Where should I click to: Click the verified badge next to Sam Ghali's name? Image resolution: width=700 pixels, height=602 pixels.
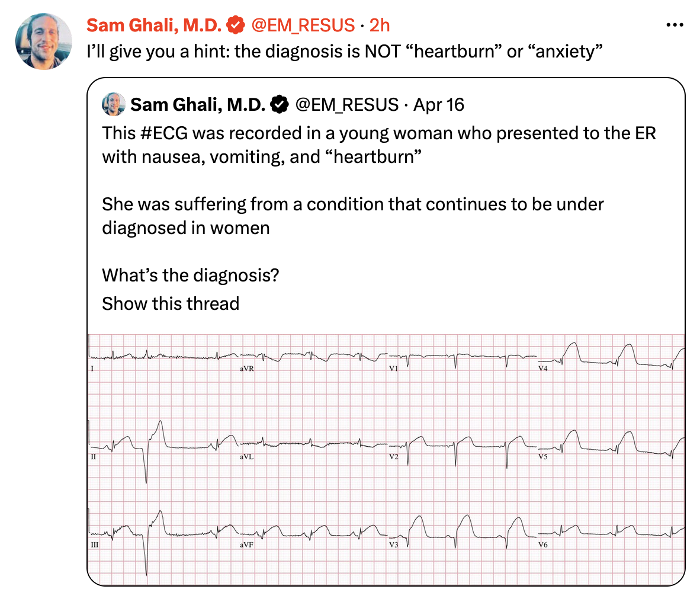click(x=237, y=25)
